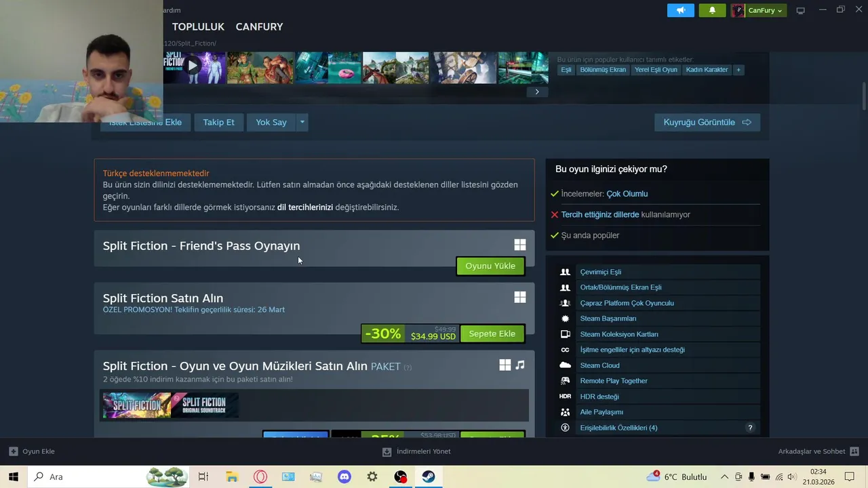Advance the media strip with right arrow
Image resolution: width=868 pixels, height=488 pixels.
(x=537, y=91)
